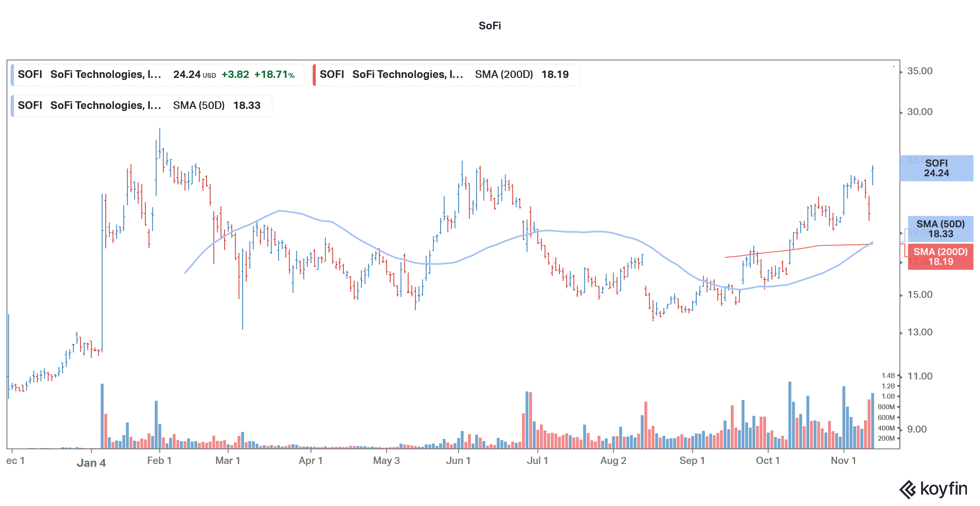Click the 9.00 price axis label
980x506 pixels.
(x=917, y=429)
